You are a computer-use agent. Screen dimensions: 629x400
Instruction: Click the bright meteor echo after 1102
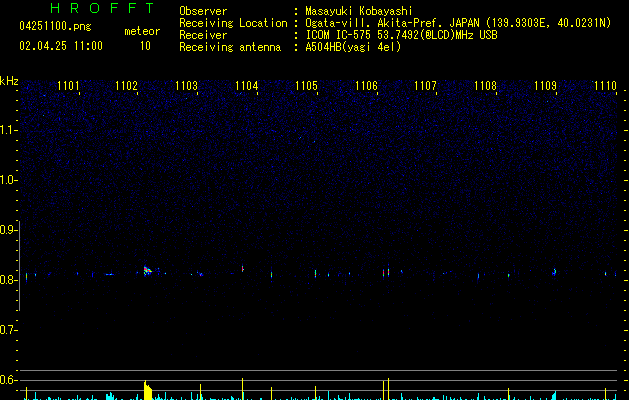[x=148, y=271]
